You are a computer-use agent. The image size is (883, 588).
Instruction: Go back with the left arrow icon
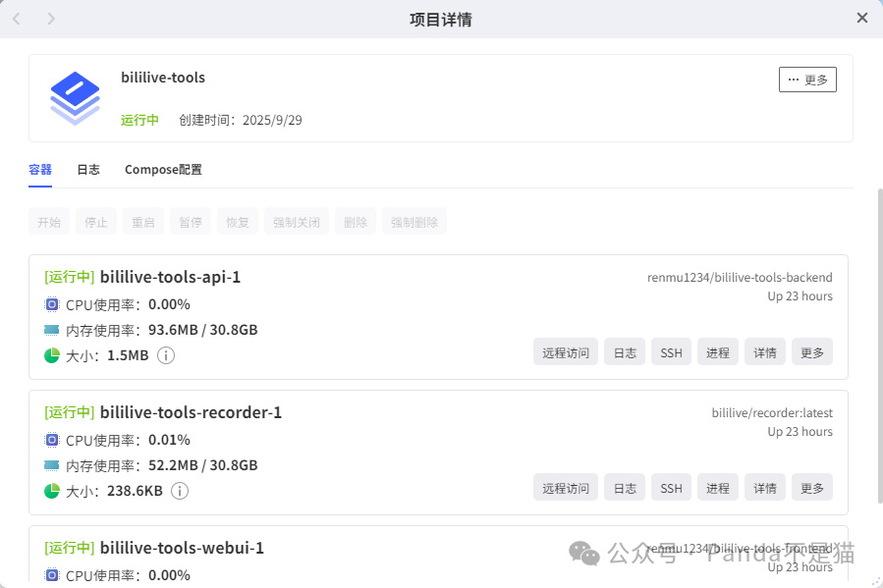(17, 19)
